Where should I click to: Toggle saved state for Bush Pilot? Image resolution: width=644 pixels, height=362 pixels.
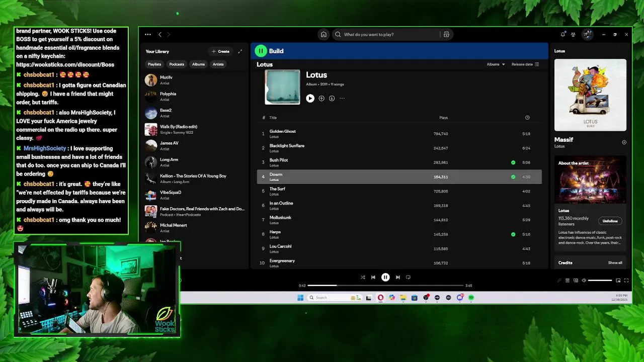513,162
